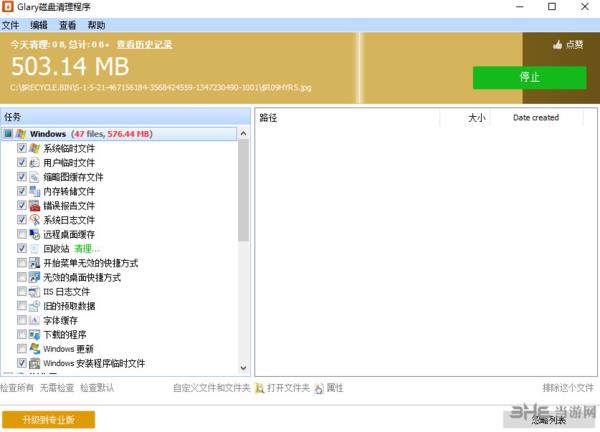This screenshot has height=432, width=600.
Task: Click the 无效的桌面快捷方式 row icon
Action: [x=34, y=277]
